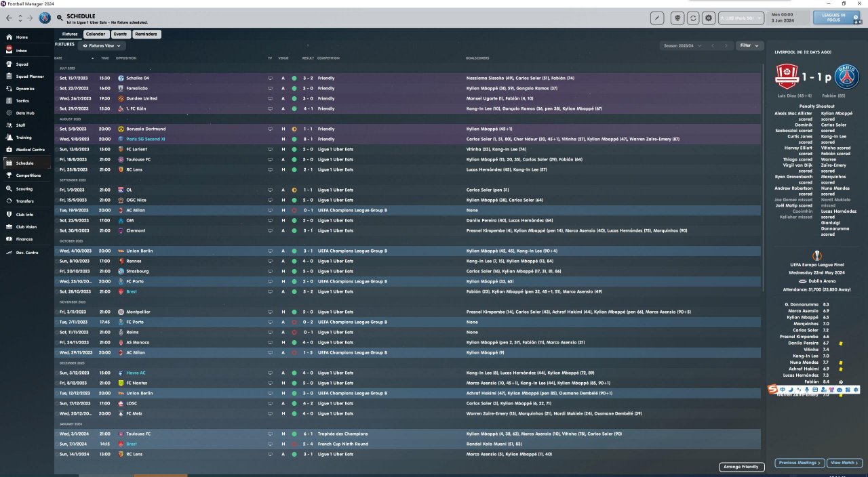Screen dimensions: 868x477
Task: Expand the Filter dropdown
Action: tap(749, 45)
